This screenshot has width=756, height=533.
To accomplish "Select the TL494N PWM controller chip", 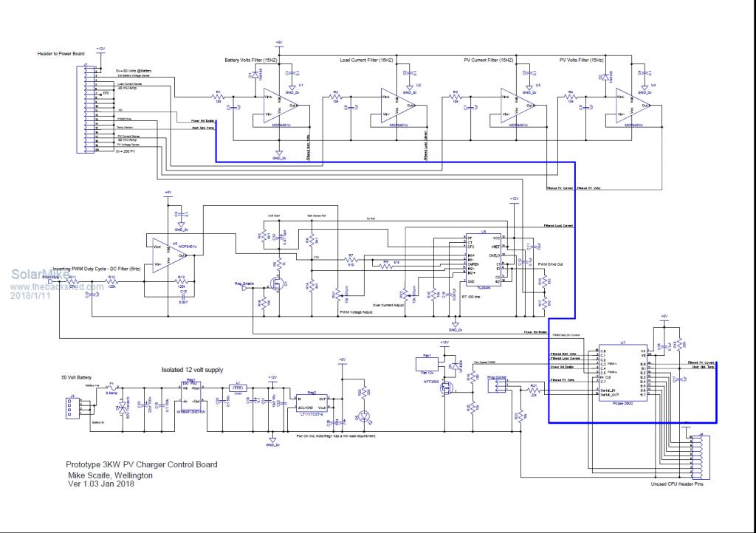I will coord(483,258).
